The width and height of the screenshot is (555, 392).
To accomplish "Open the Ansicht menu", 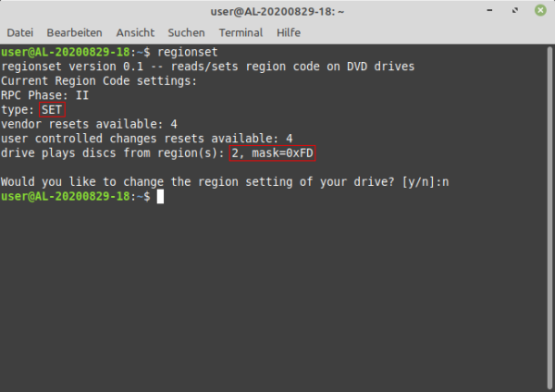I will click(x=135, y=32).
